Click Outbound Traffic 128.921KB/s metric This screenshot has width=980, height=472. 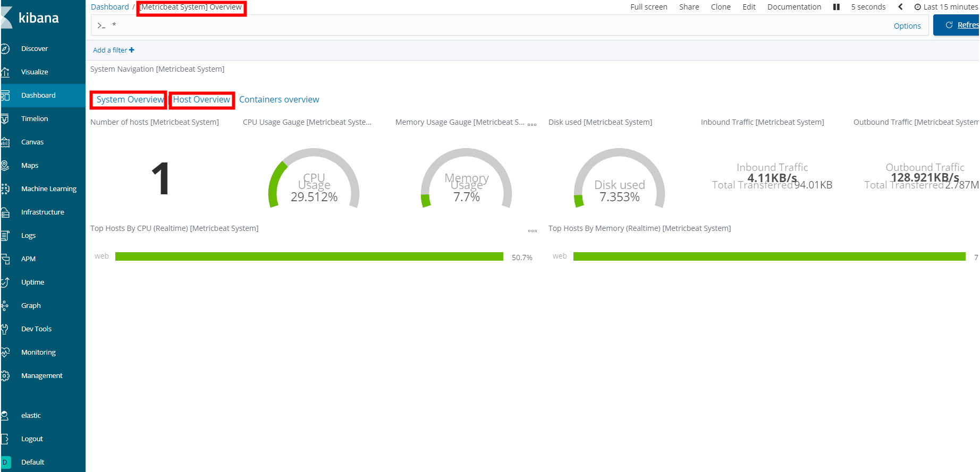pyautogui.click(x=925, y=178)
